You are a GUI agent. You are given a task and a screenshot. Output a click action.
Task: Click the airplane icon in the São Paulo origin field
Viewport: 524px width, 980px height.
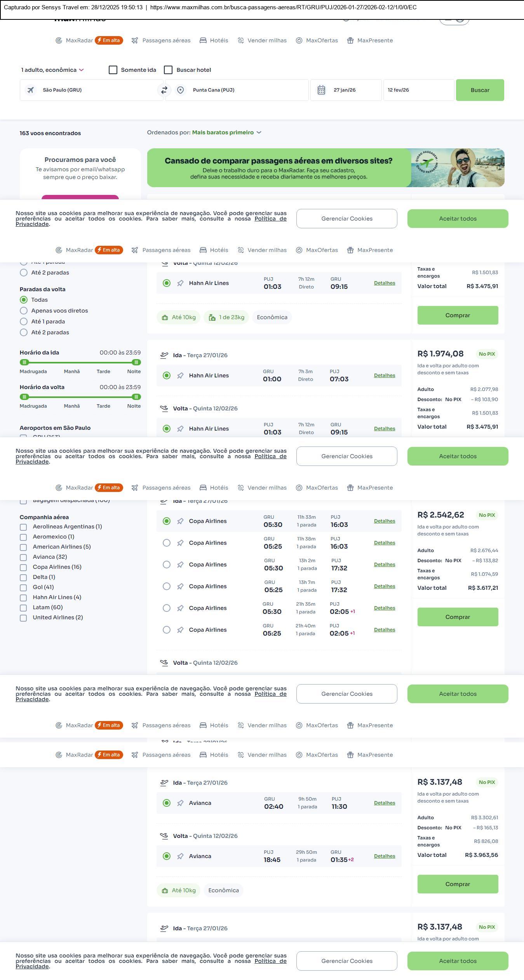click(x=31, y=90)
